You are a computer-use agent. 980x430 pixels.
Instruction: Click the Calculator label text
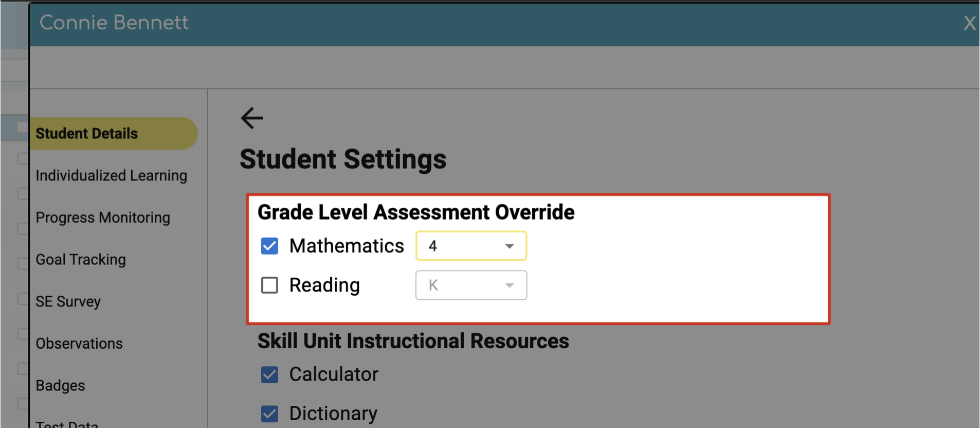[334, 374]
